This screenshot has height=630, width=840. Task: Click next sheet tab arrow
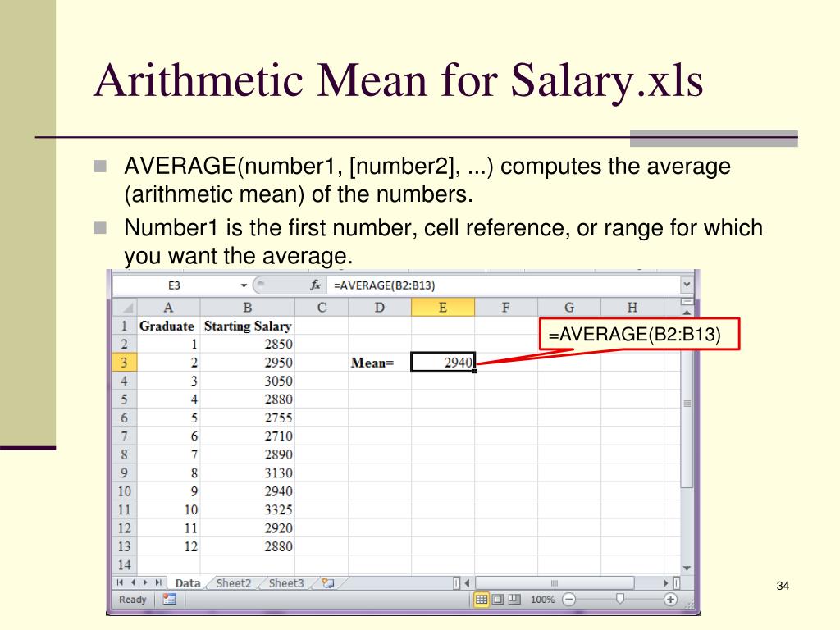[x=145, y=582]
